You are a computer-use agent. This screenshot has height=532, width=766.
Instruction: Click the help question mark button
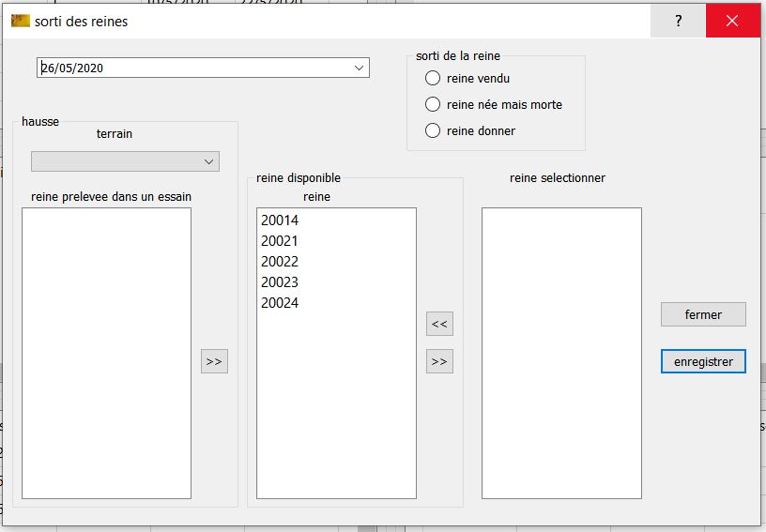[x=678, y=21]
